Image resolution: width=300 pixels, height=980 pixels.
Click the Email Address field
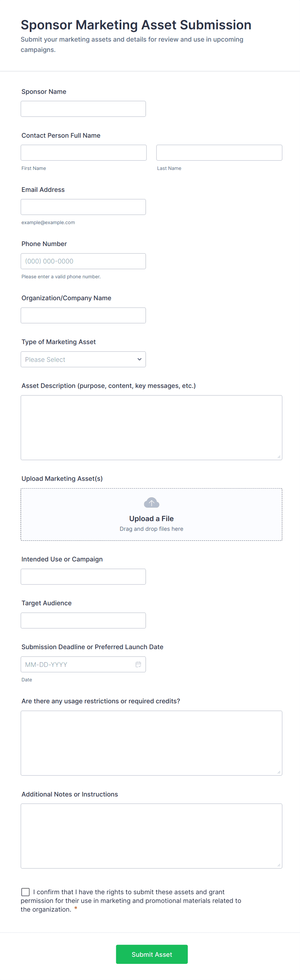pyautogui.click(x=83, y=207)
